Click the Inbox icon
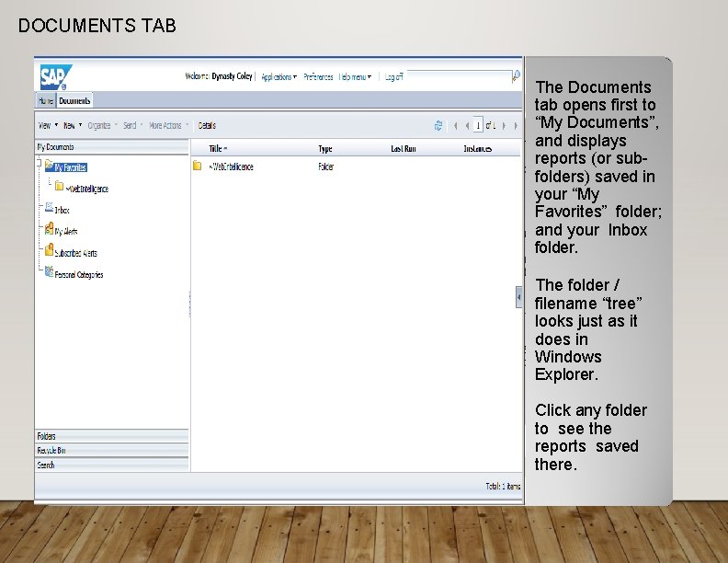This screenshot has height=563, width=728. (x=50, y=207)
